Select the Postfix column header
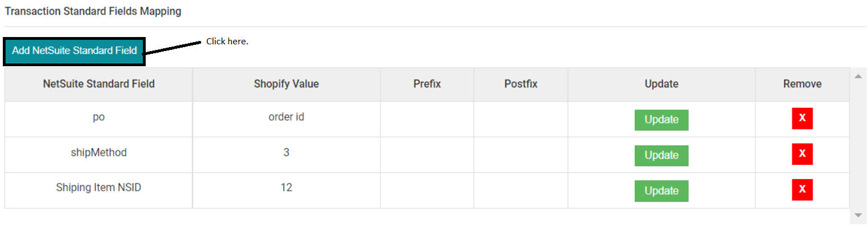Image resolution: width=868 pixels, height=239 pixels. pyautogui.click(x=521, y=84)
